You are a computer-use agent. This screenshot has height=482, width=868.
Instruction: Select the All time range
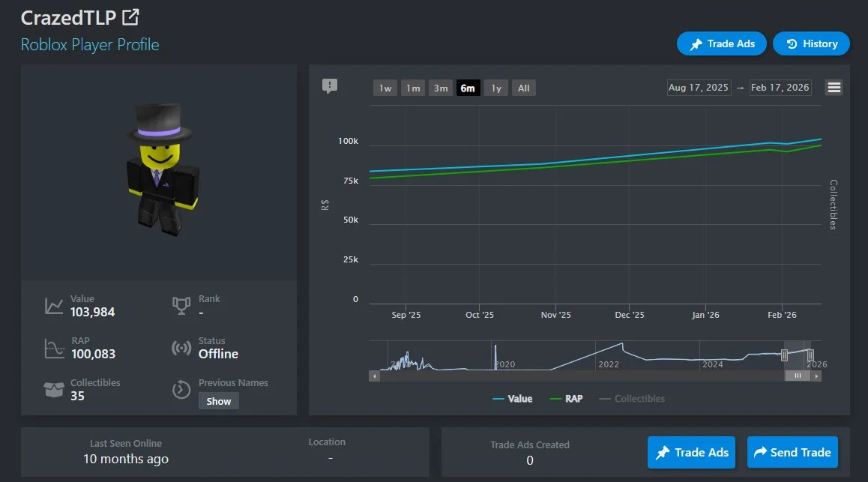click(x=524, y=88)
